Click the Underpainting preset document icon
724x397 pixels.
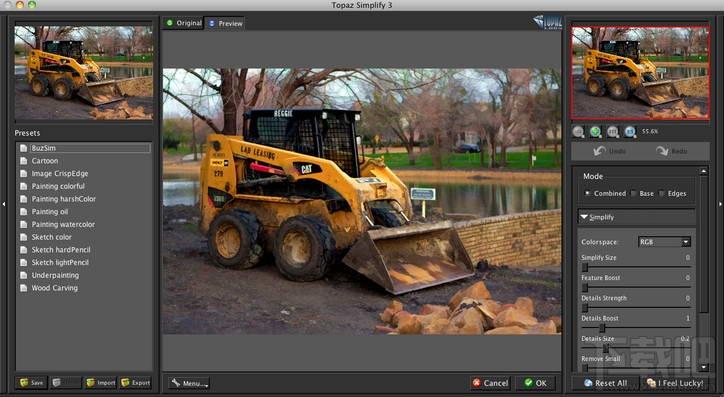point(24,275)
